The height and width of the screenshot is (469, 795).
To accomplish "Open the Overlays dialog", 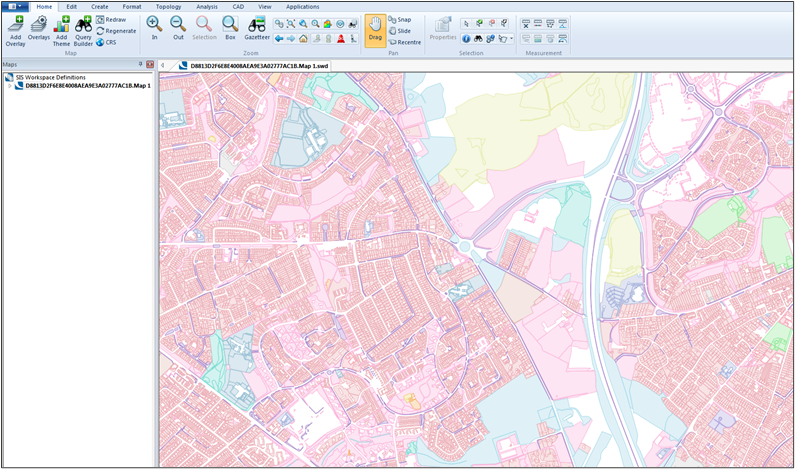I will pos(38,26).
